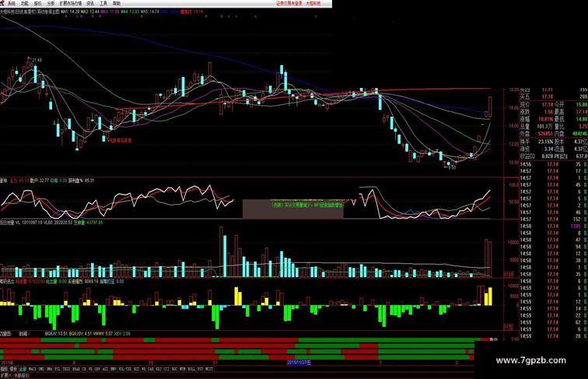The image size is (588, 379).
Task: Switch to RSI indicator tab
Action: pos(136,369)
